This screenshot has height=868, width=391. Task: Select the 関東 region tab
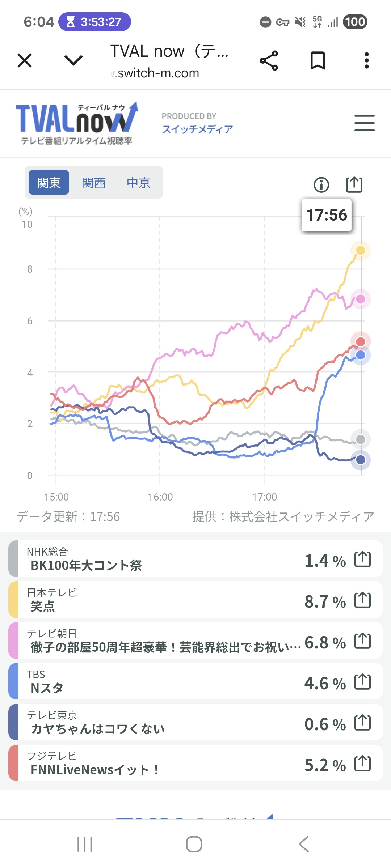[x=49, y=183]
